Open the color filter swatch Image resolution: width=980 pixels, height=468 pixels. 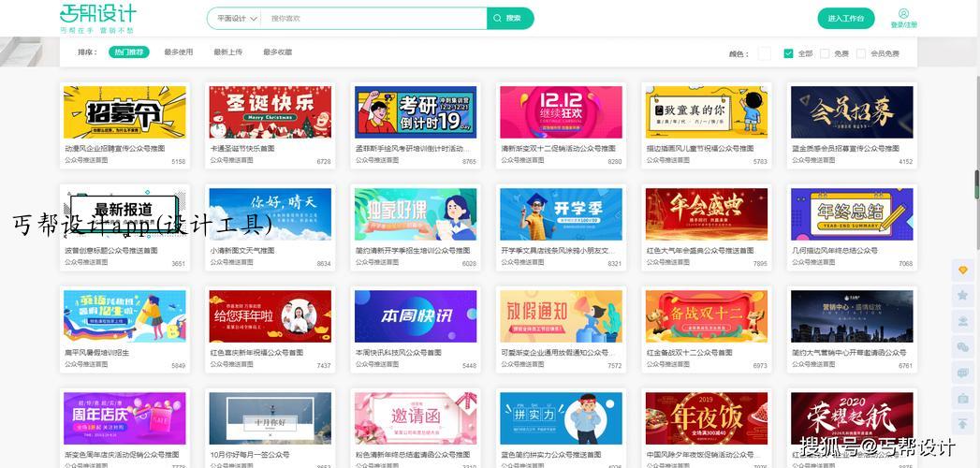pyautogui.click(x=764, y=53)
